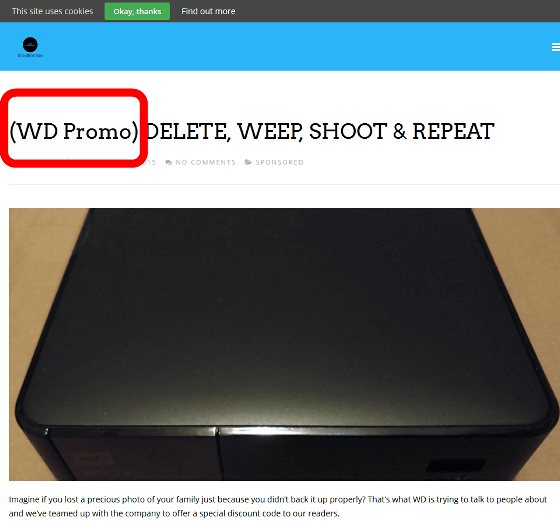Image resolution: width=560 pixels, height=523 pixels.
Task: Accept cookies with Okay, thanks button
Action: pos(137,11)
